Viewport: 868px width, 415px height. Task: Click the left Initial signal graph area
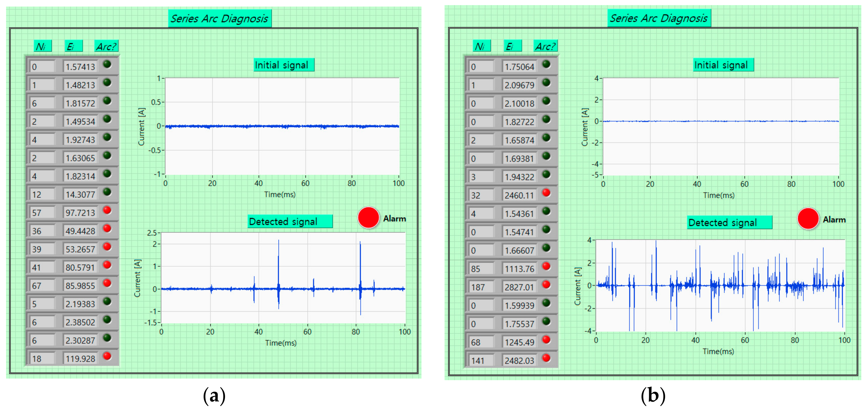pyautogui.click(x=282, y=126)
